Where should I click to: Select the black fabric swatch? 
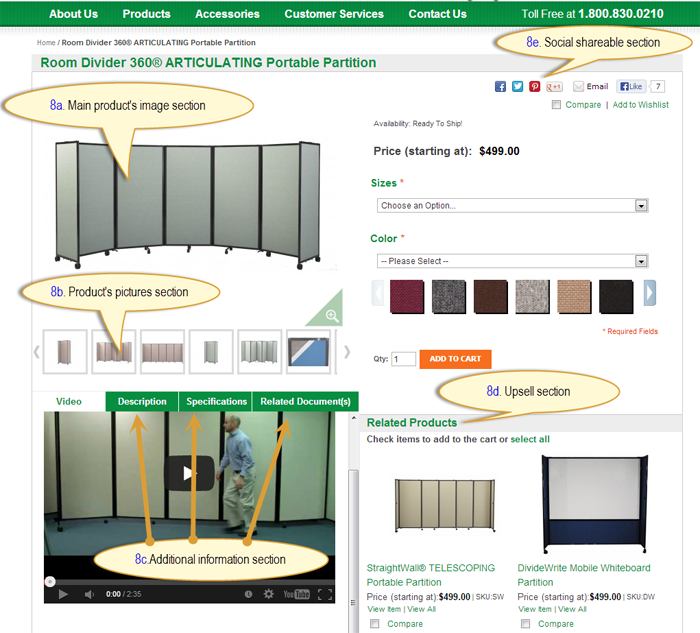click(616, 296)
